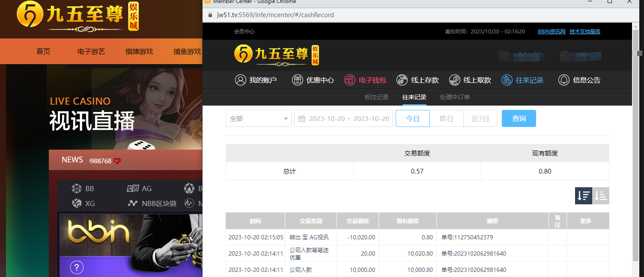Open the date range picker
This screenshot has height=277, width=644.
point(343,118)
